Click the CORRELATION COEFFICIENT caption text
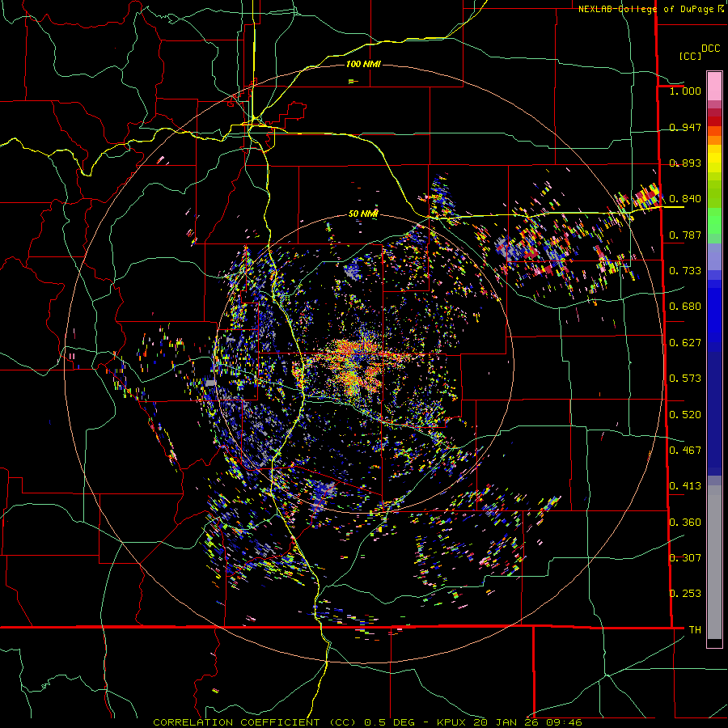This screenshot has height=728, width=728. pos(236,722)
